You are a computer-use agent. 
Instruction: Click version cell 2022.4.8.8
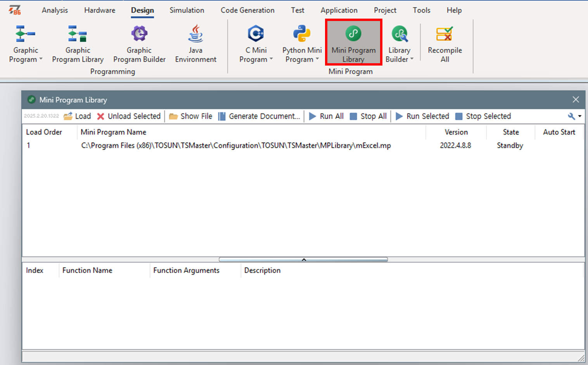(x=455, y=145)
